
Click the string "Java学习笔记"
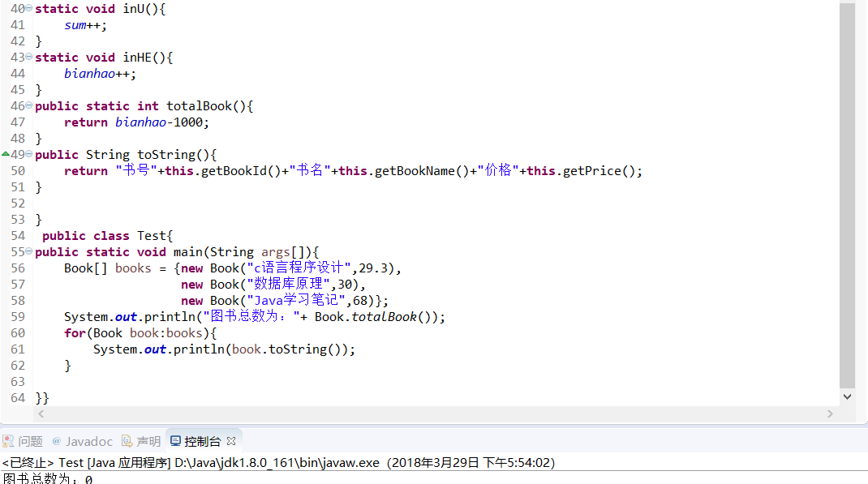[x=296, y=300]
